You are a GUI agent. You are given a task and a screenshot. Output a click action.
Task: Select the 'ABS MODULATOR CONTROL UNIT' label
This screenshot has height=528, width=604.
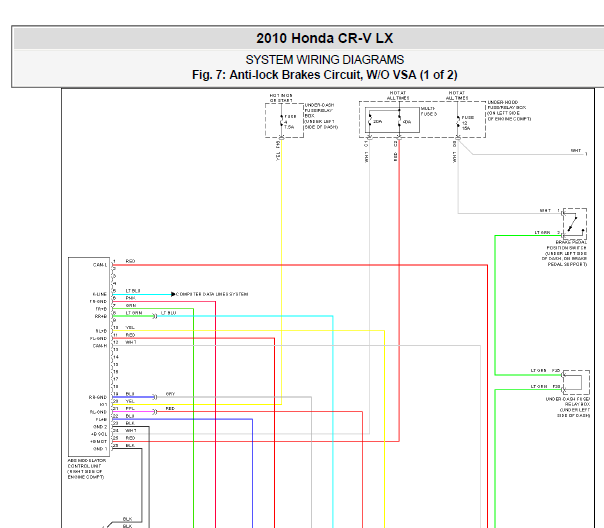click(87, 469)
